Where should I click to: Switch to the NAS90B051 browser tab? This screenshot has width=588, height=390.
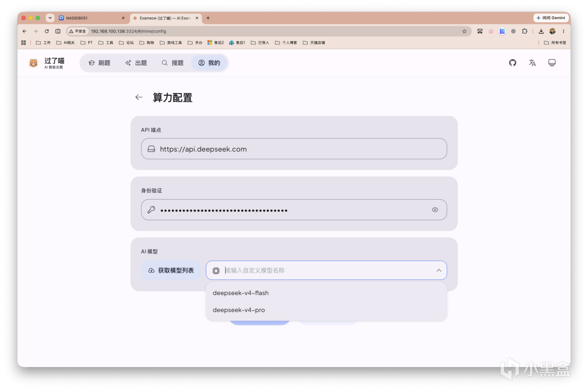click(x=91, y=18)
